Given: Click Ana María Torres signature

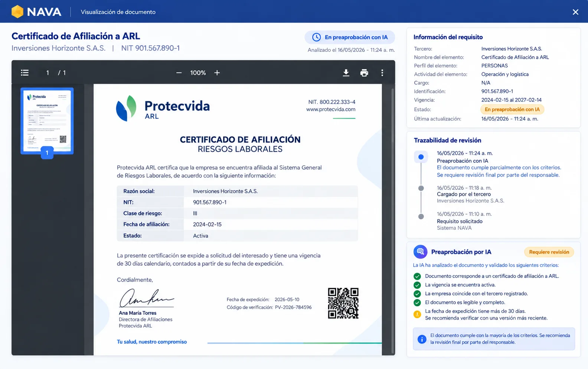Looking at the screenshot, I should tap(146, 298).
